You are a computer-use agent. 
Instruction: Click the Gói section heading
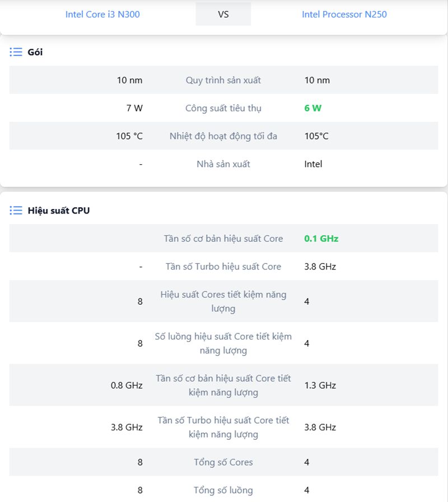tap(35, 52)
